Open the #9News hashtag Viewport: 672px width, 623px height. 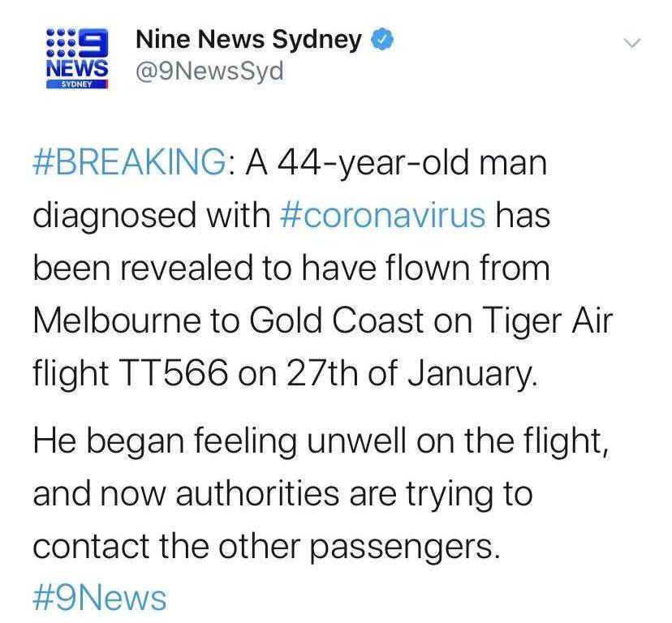click(x=100, y=599)
